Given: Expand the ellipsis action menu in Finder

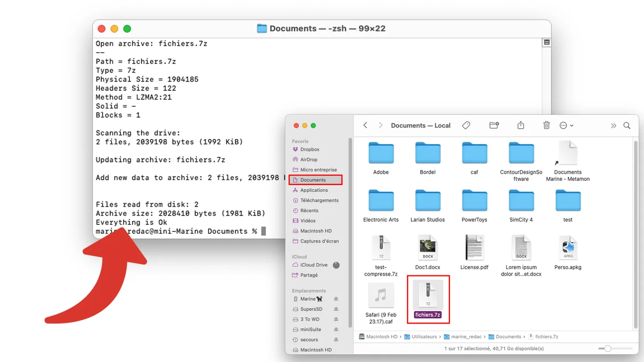Looking at the screenshot, I should [x=566, y=126].
